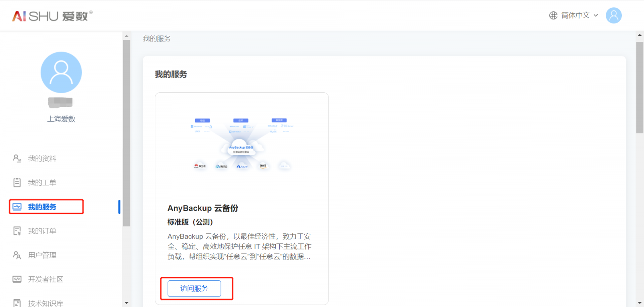The image size is (644, 307).
Task: Click the 我的服务 monitor icon
Action: point(17,207)
